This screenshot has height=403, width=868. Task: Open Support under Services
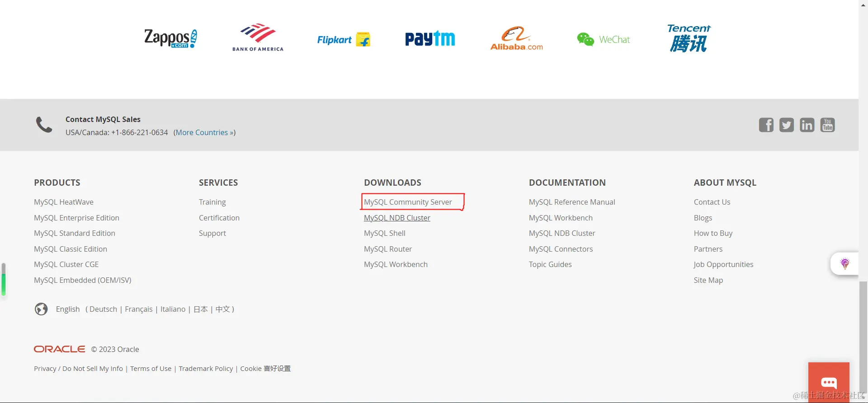212,233
